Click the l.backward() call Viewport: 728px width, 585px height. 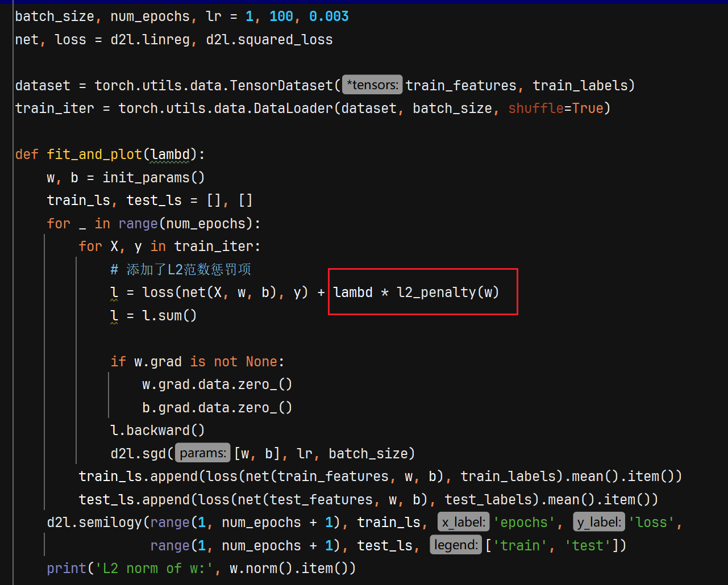pos(157,431)
